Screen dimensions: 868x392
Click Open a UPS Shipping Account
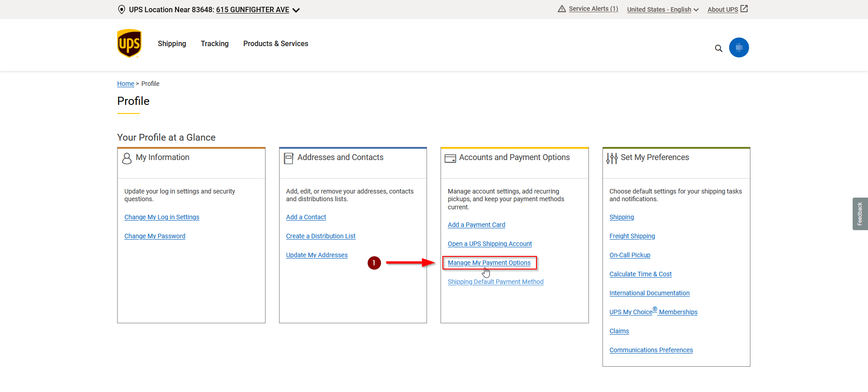tap(490, 244)
